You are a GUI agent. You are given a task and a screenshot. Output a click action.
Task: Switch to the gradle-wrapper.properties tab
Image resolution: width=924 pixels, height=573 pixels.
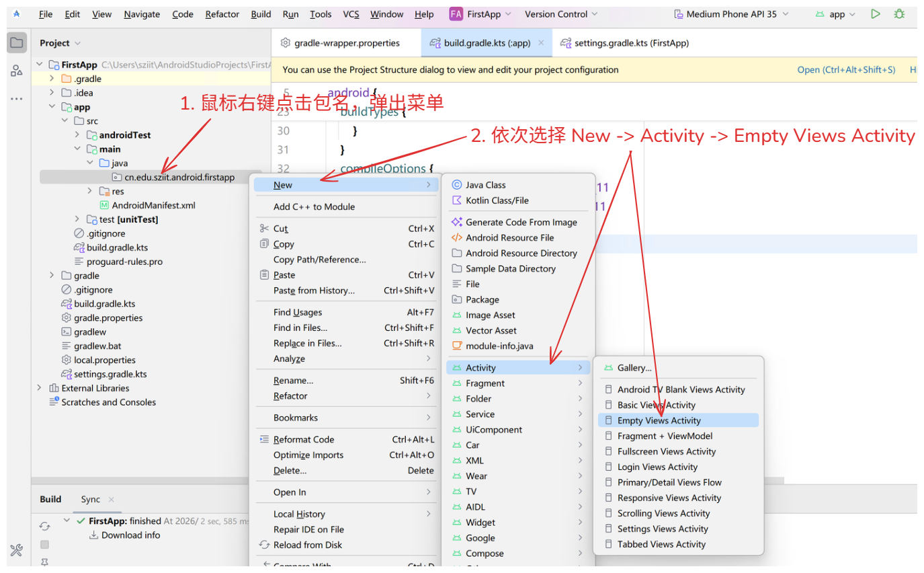coord(339,43)
